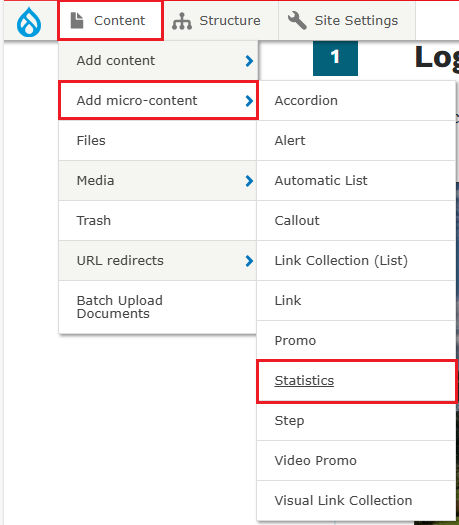
Task: Click the Structure hierarchy icon
Action: pyautogui.click(x=182, y=21)
